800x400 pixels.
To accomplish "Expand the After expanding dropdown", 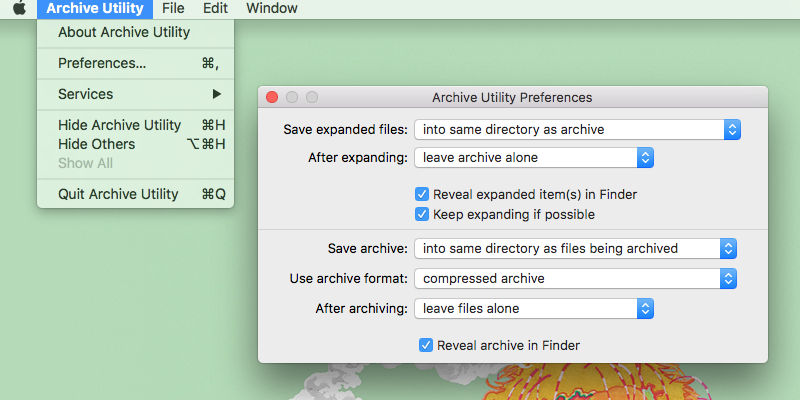I will [x=534, y=158].
